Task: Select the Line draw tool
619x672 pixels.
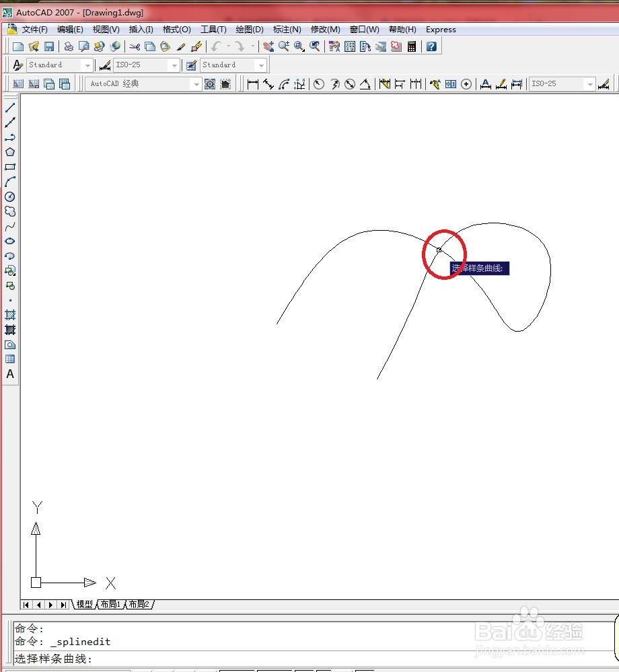Action: [10, 108]
